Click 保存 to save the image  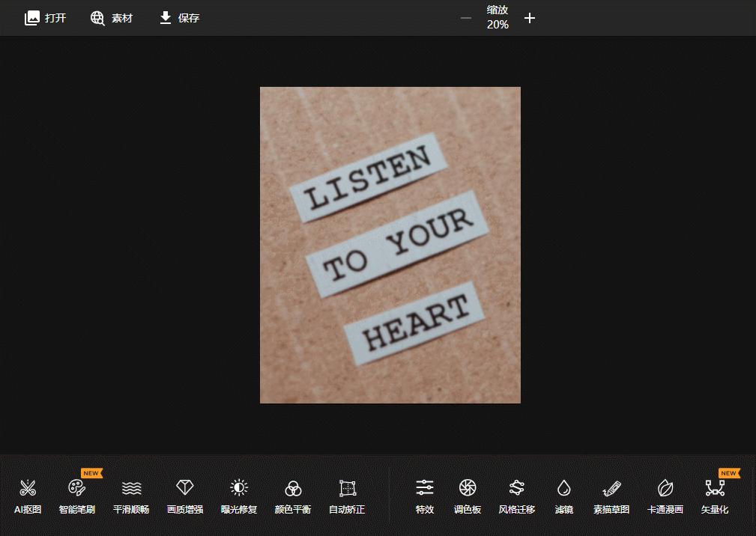(x=180, y=18)
